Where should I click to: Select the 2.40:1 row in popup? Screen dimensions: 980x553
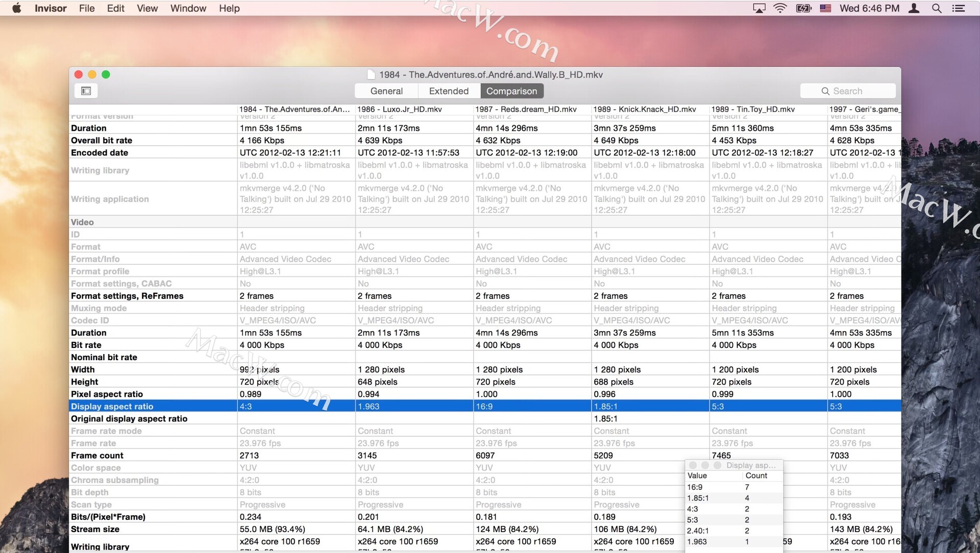[734, 531]
